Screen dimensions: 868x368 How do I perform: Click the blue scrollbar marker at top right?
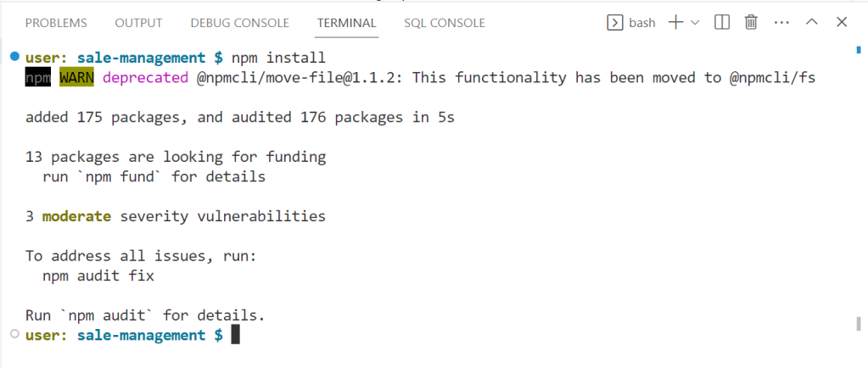858,51
